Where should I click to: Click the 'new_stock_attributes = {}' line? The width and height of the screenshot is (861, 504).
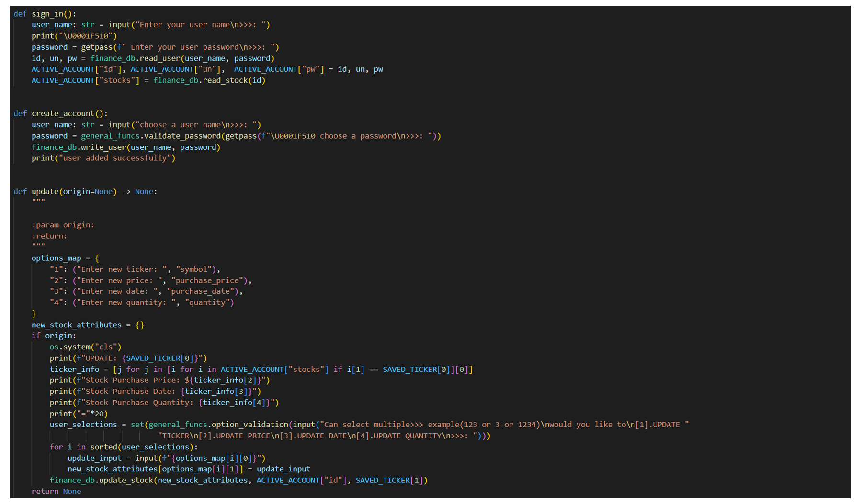88,325
